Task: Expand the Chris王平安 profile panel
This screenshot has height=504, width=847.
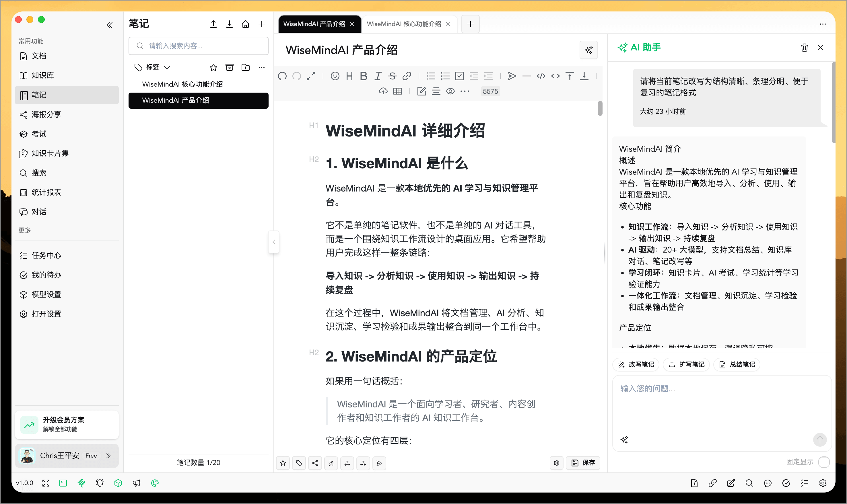Action: coord(108,456)
